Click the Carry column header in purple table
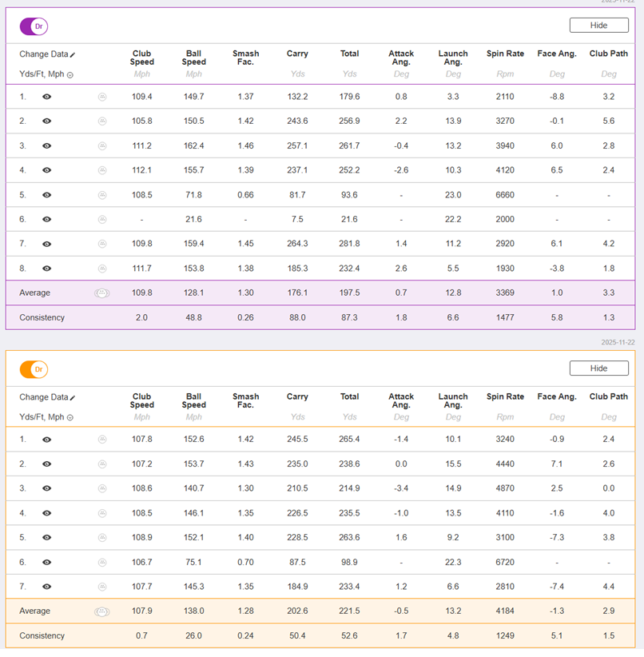 pyautogui.click(x=297, y=54)
